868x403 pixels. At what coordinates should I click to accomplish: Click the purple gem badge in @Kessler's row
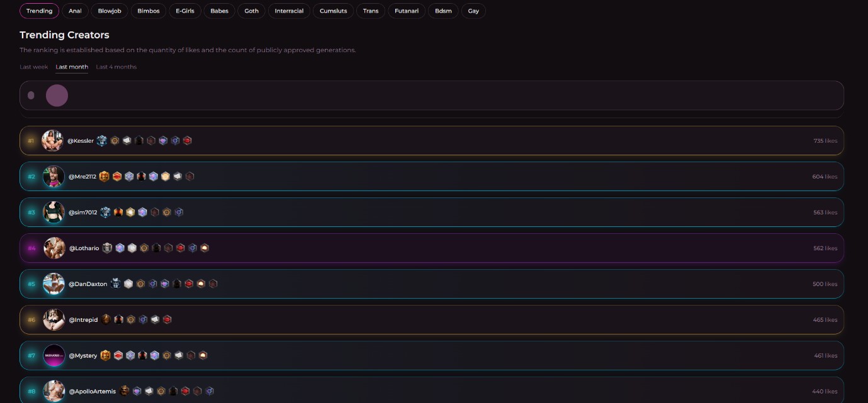[x=163, y=141]
